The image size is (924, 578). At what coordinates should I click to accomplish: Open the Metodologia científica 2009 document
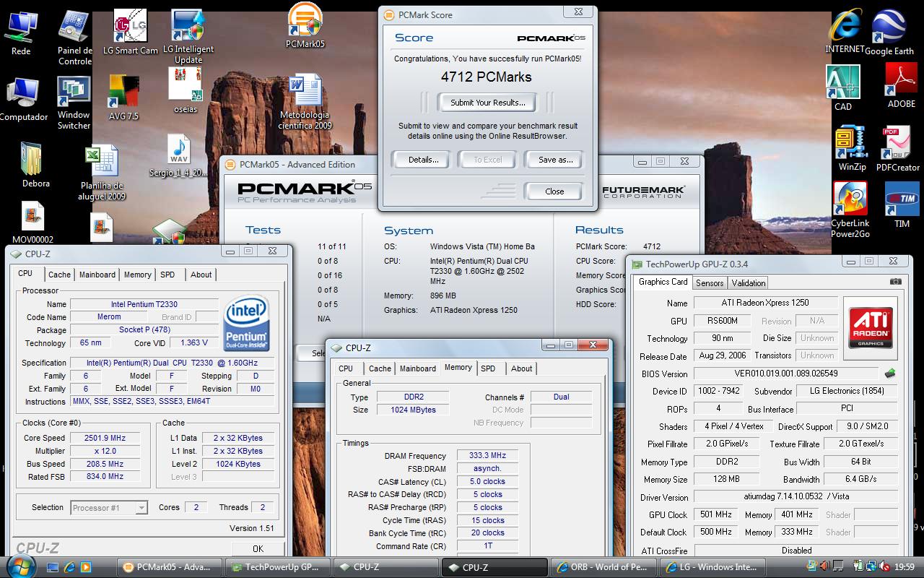[305, 102]
